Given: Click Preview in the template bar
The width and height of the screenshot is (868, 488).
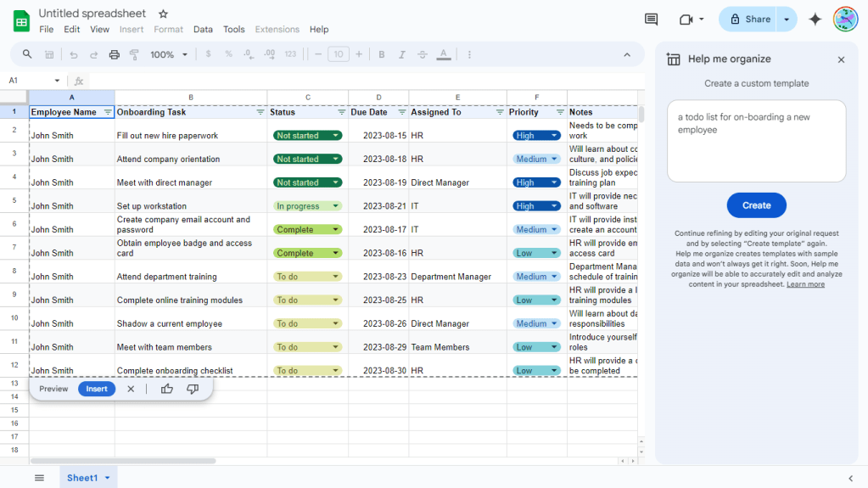Looking at the screenshot, I should click(53, 389).
